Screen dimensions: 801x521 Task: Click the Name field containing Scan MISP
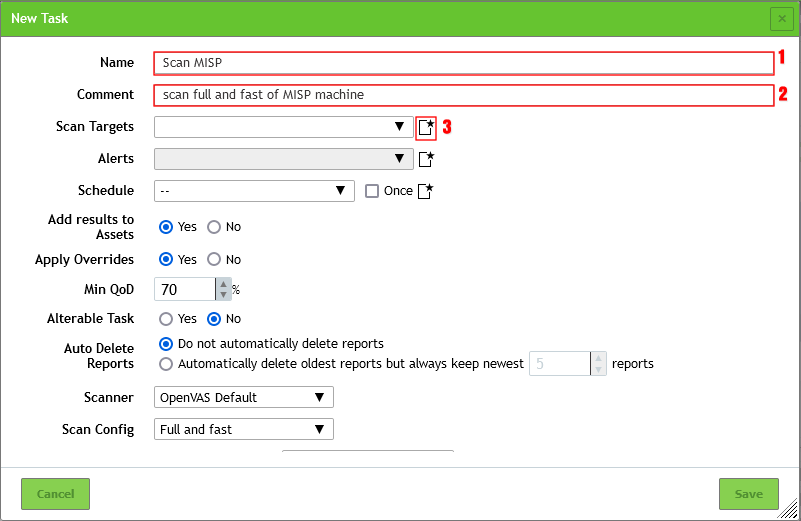tap(463, 63)
